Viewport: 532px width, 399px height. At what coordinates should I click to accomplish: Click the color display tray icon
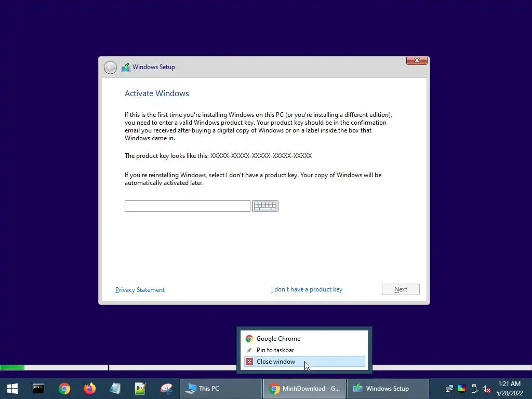[x=462, y=389]
